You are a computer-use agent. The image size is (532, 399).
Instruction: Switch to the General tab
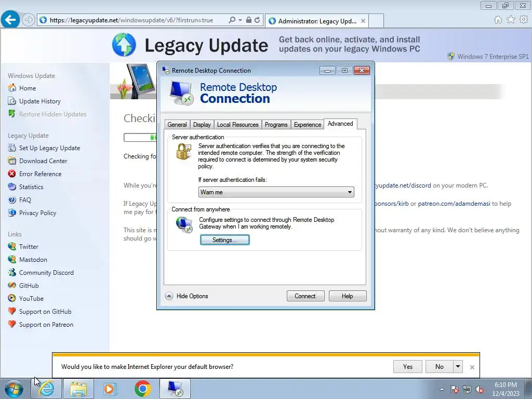(x=177, y=125)
